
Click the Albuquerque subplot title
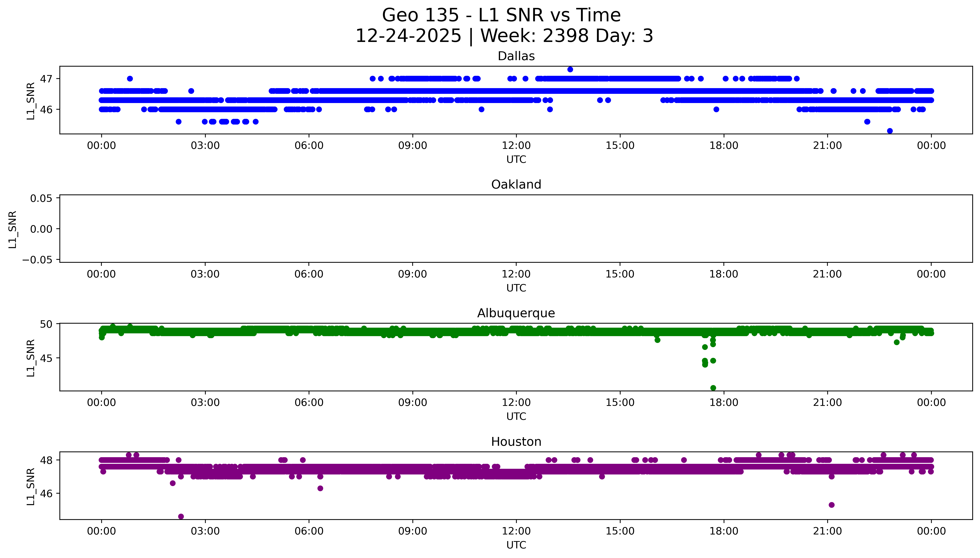point(516,313)
